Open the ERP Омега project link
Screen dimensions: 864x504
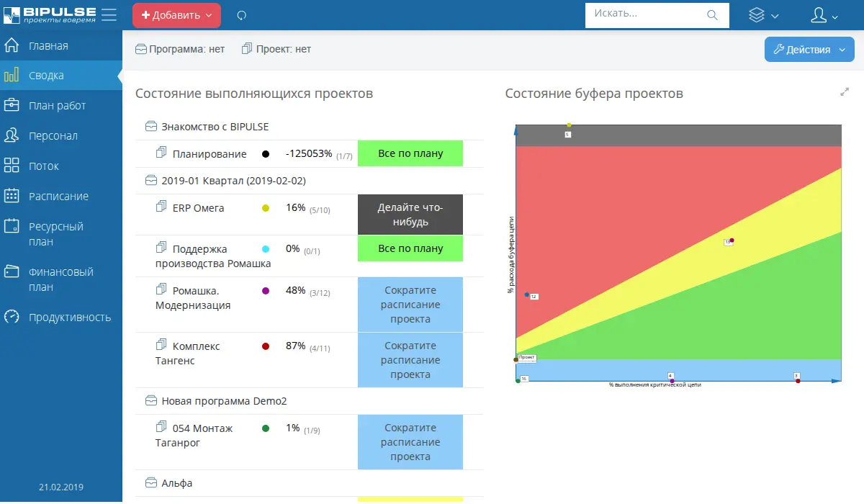pos(198,208)
